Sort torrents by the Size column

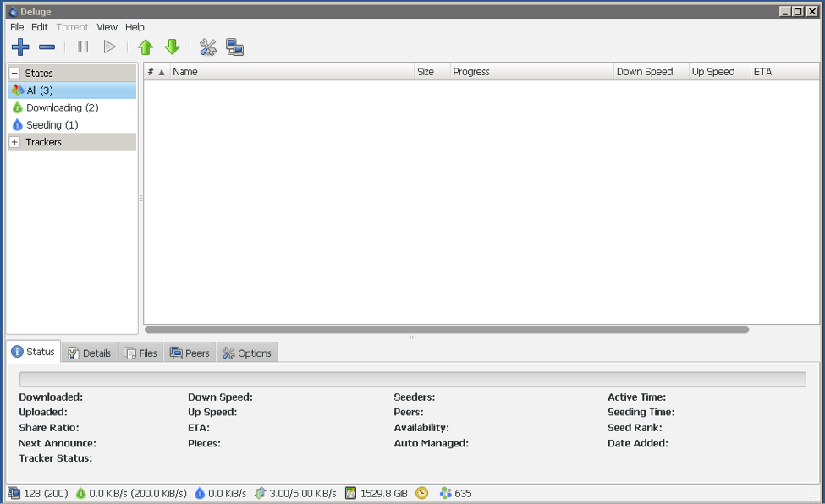pos(432,72)
